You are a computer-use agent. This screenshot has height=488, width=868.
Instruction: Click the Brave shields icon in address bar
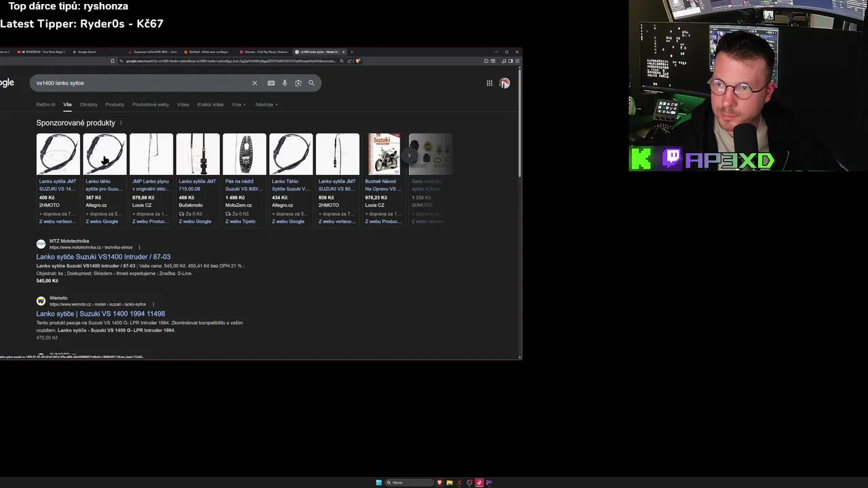pyautogui.click(x=357, y=61)
